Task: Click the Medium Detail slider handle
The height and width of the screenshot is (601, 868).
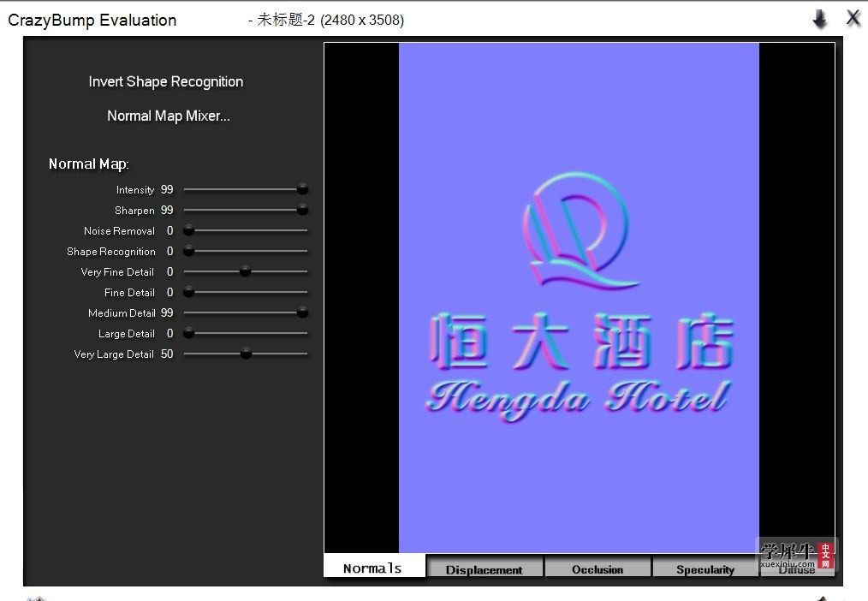Action: click(x=302, y=312)
